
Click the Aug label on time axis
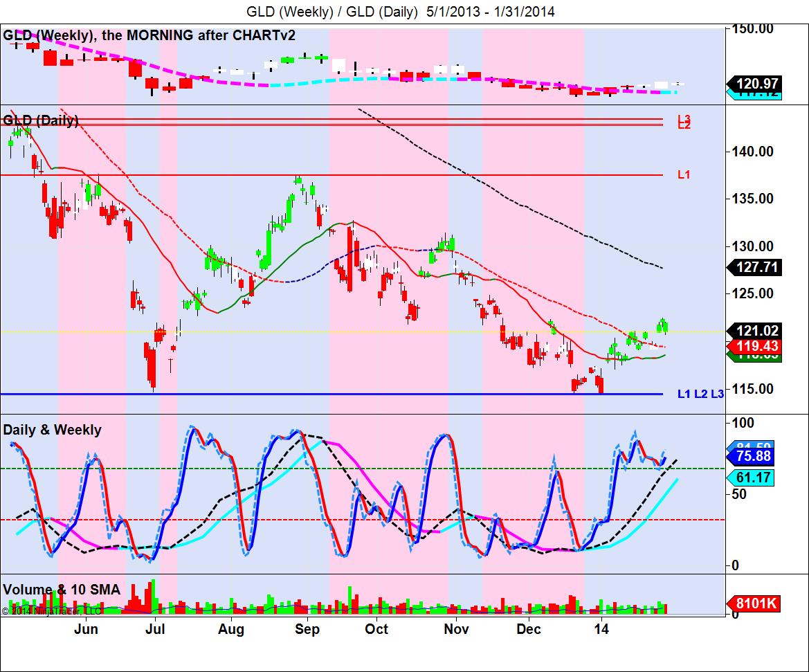point(230,629)
